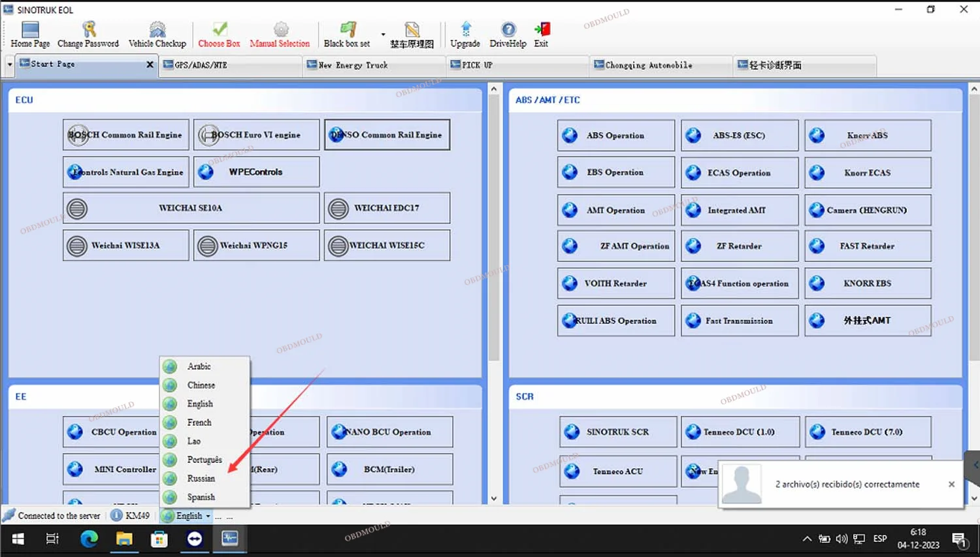980x557 pixels.
Task: Close the Start Page tab
Action: click(x=150, y=65)
